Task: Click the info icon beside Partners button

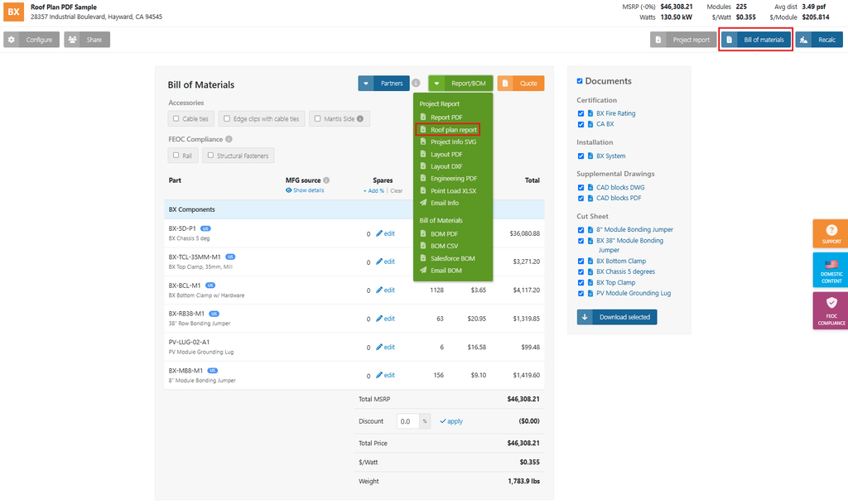Action: tap(416, 84)
